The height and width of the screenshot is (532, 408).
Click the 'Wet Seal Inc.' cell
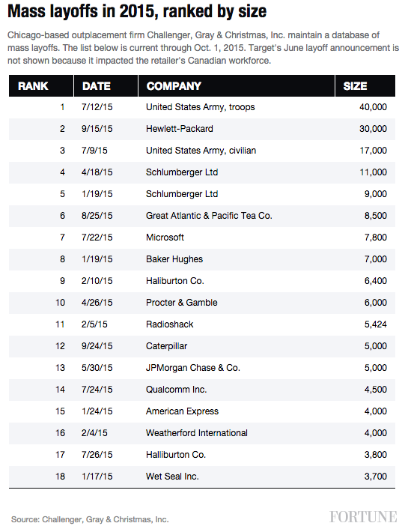[x=172, y=477]
